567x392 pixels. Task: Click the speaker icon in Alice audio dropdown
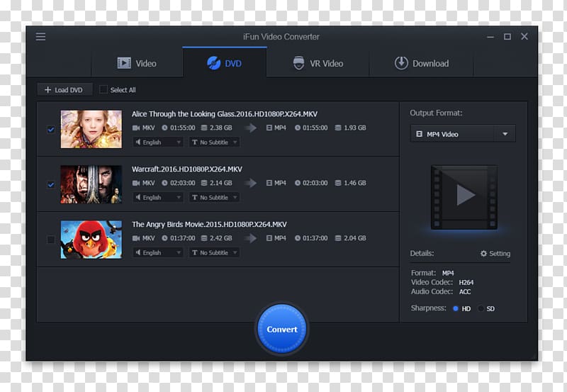(x=137, y=142)
